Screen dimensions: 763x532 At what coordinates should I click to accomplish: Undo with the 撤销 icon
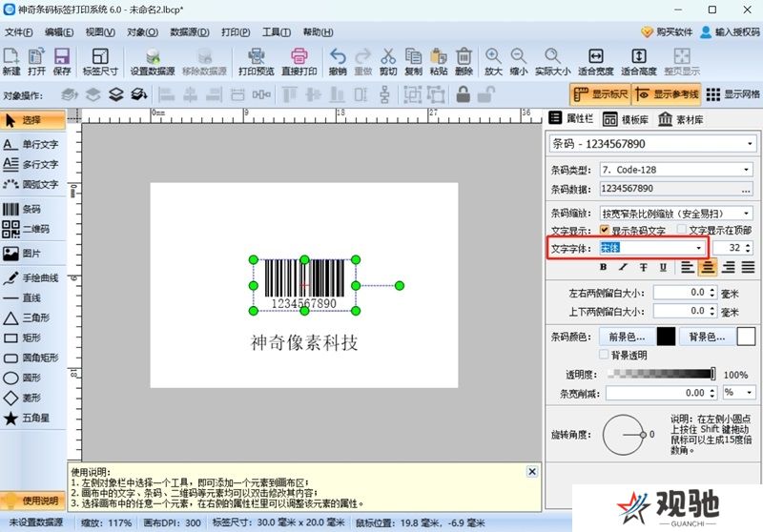[x=338, y=61]
